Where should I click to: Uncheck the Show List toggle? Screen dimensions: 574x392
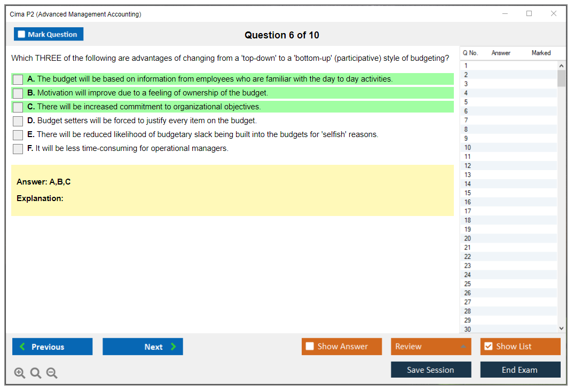tap(488, 347)
